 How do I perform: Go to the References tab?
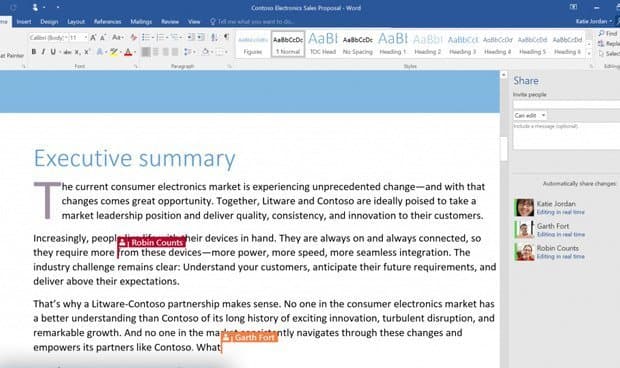[x=107, y=22]
